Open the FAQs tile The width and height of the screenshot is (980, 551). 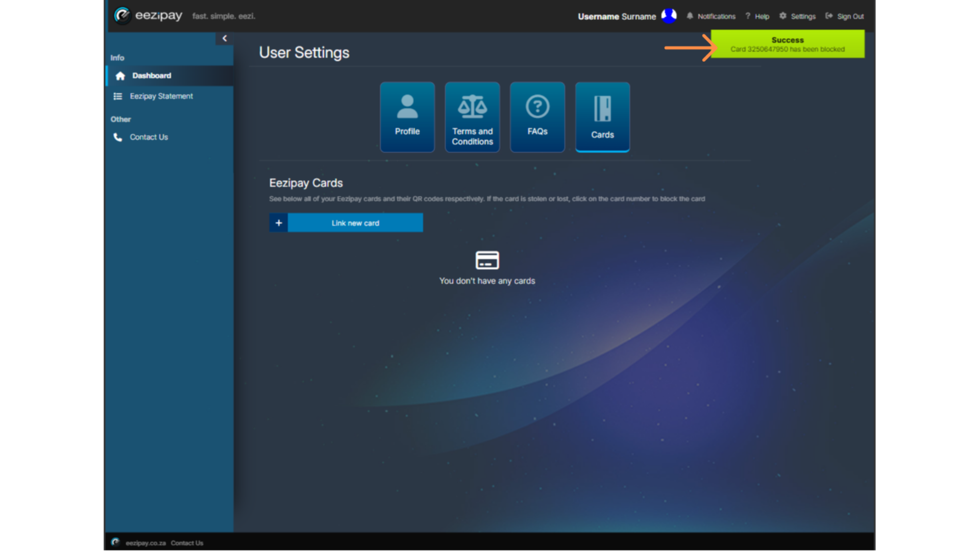pos(537,117)
